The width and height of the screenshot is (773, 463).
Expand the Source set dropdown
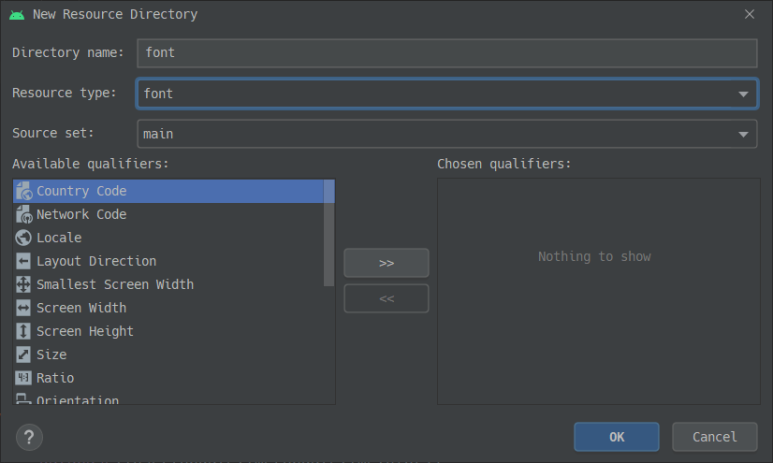point(743,133)
